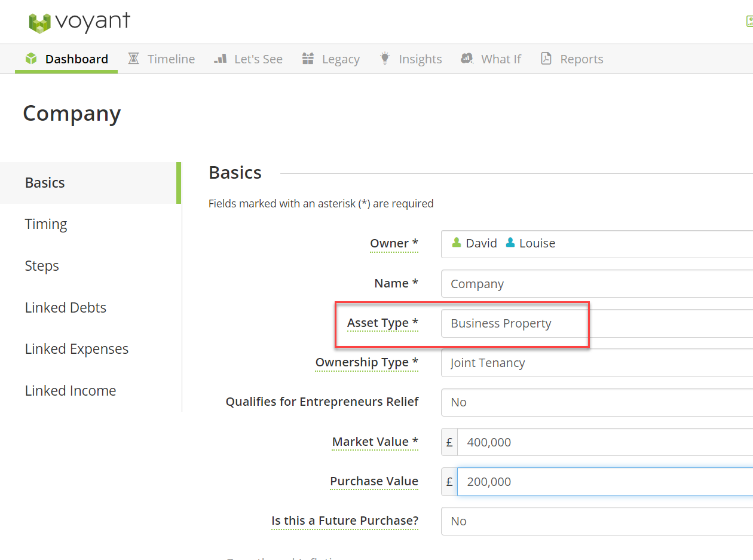Click the Voyant logo
The height and width of the screenshot is (560, 753).
point(79,22)
